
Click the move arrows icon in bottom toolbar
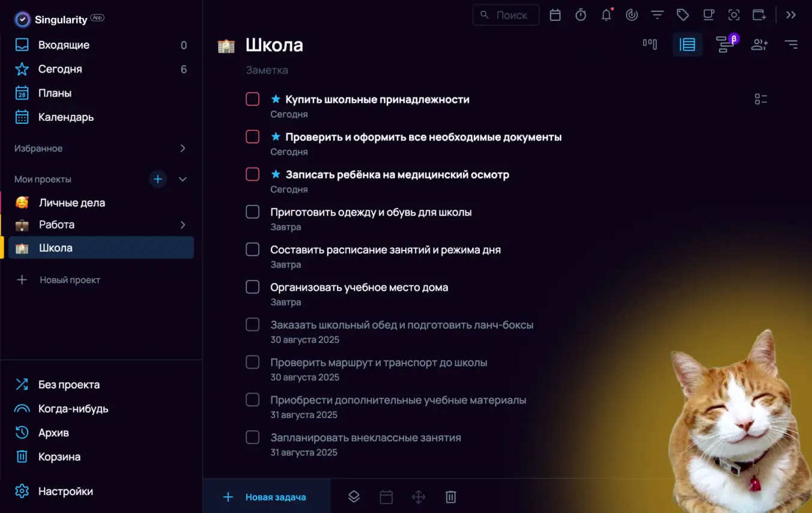(419, 497)
